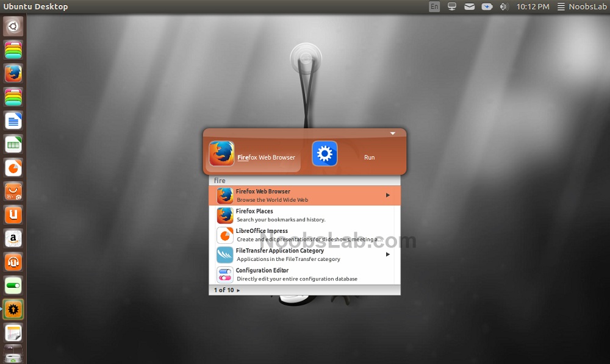Open LibreOffice Calc from launcher

13,145
